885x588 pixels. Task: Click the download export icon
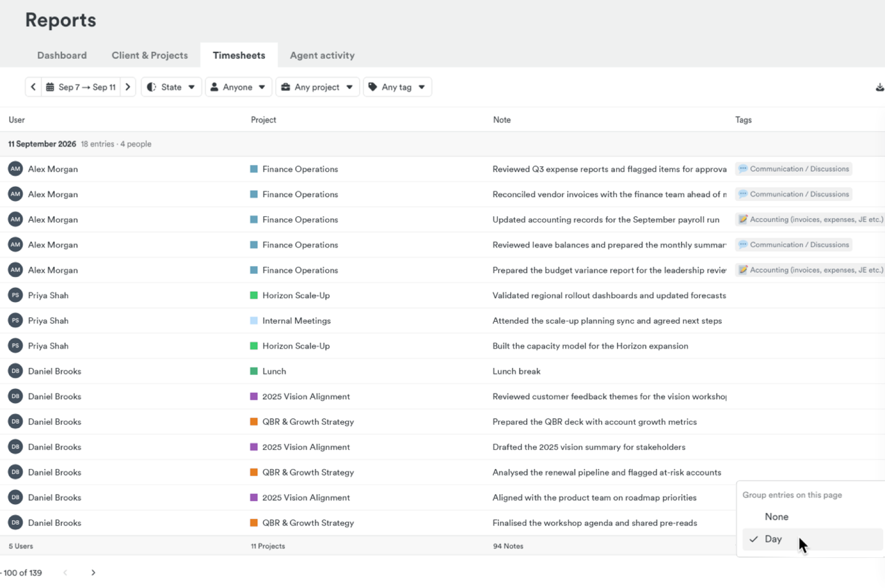tap(879, 87)
